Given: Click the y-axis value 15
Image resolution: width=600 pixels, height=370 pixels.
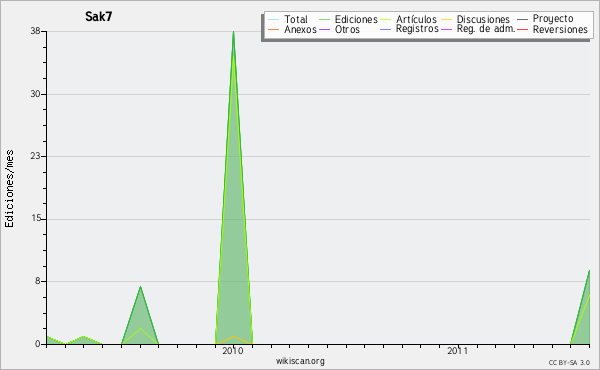Looking at the screenshot, I should (x=36, y=219).
